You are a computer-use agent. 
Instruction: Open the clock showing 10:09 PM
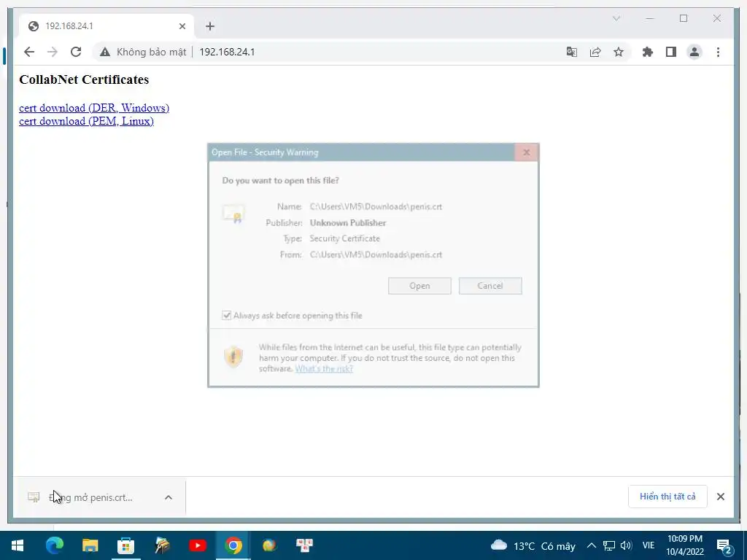pos(685,545)
